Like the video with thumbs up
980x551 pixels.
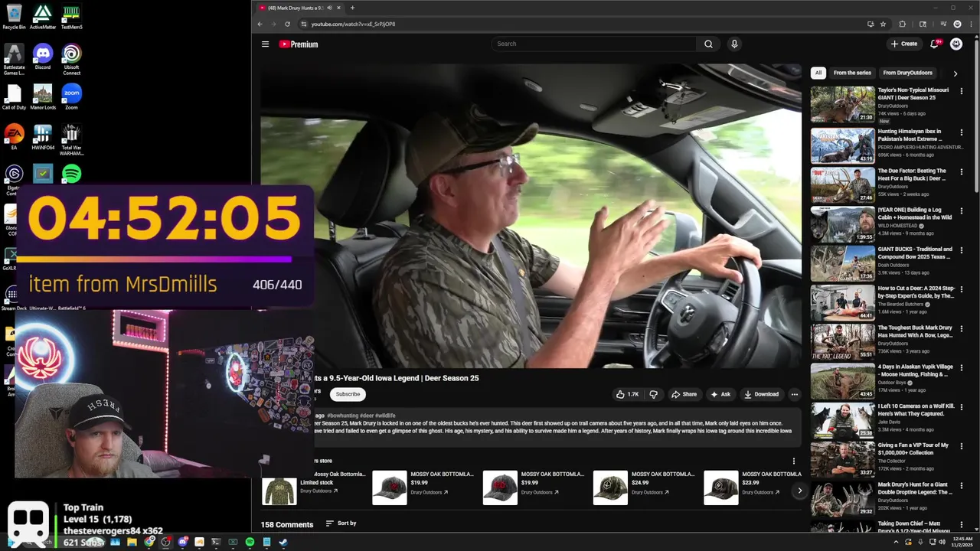point(626,394)
